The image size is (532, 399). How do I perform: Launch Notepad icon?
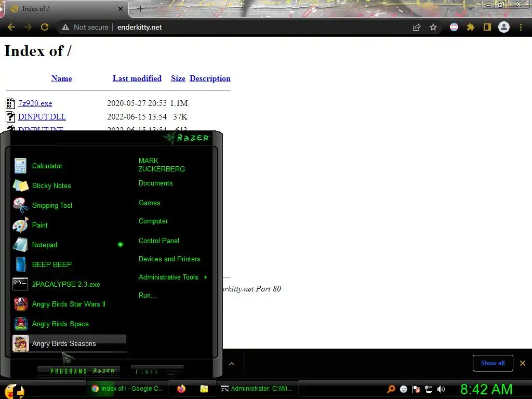[20, 245]
